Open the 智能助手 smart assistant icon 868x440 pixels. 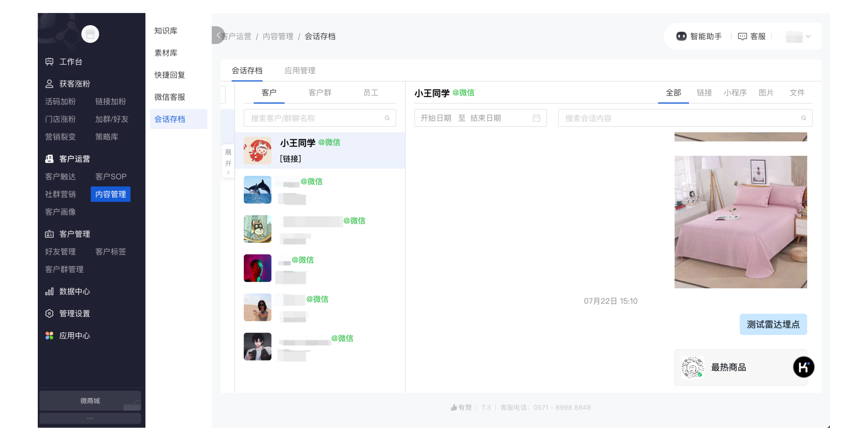click(681, 36)
